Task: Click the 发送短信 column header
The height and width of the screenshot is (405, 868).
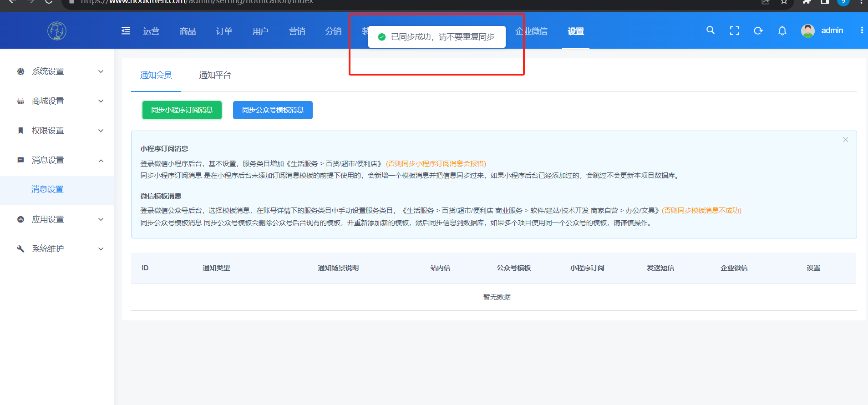Action: (x=660, y=268)
